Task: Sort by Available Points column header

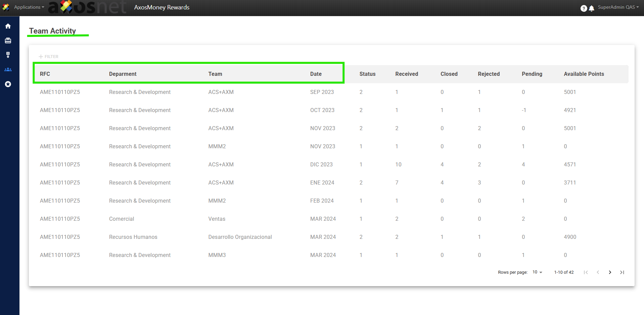Action: point(584,74)
